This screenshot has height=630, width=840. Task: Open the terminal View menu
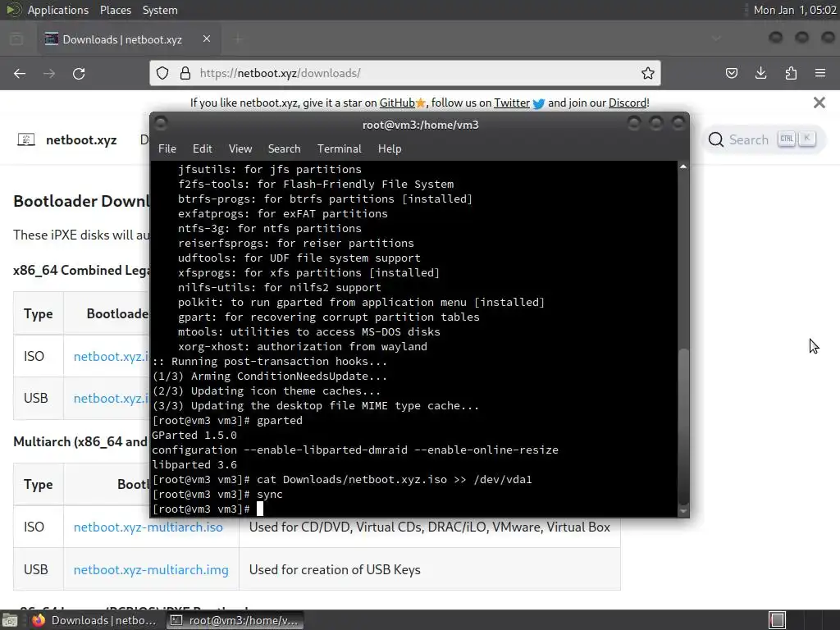click(x=240, y=149)
